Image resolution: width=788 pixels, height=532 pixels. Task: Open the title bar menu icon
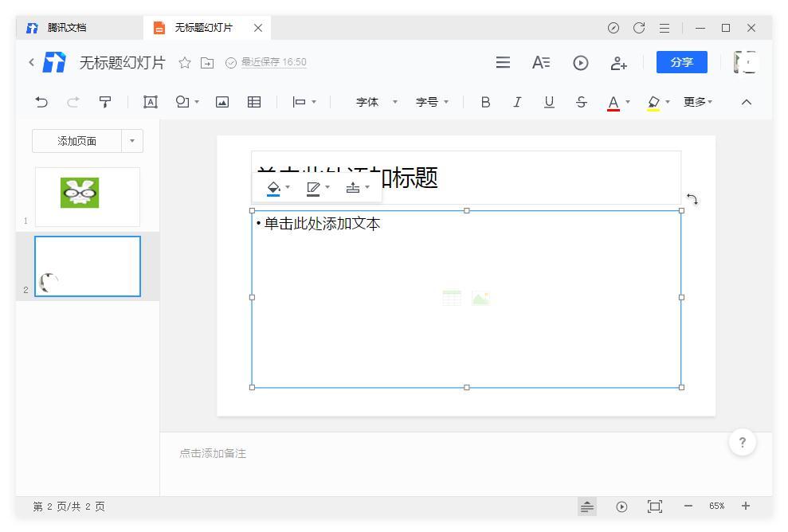pos(665,28)
